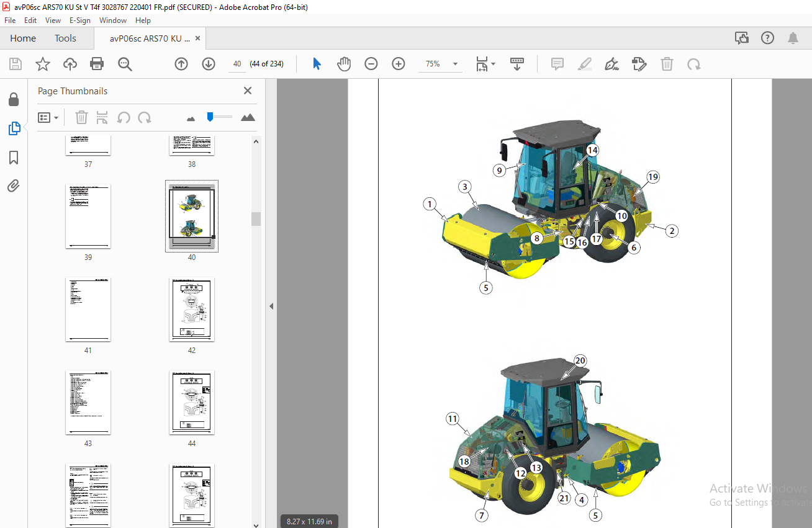Select the avP06sc ARS70 KU document tab
Screen dimensions: 812x528
tap(150, 38)
